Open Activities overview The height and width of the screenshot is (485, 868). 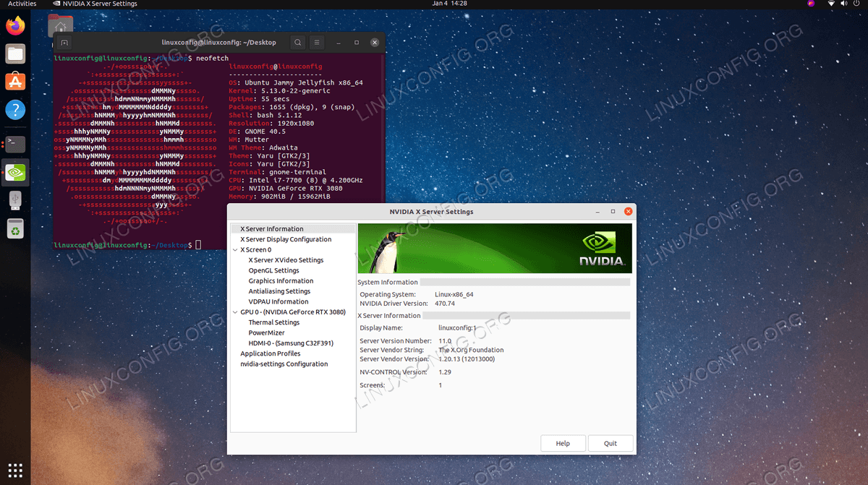click(22, 4)
